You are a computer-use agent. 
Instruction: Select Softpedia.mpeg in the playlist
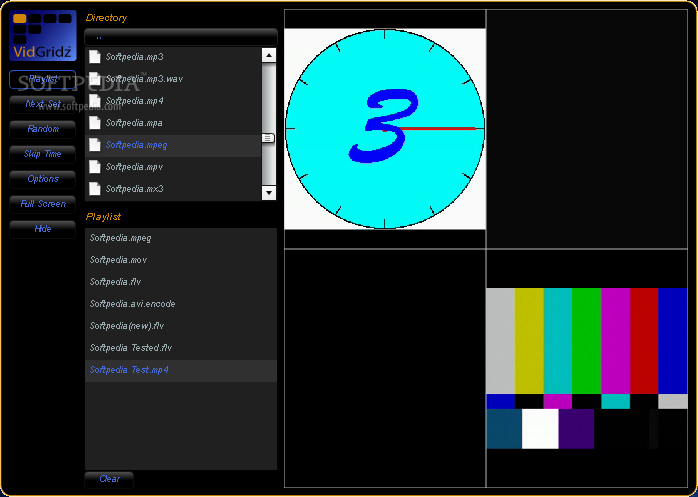pyautogui.click(x=181, y=238)
